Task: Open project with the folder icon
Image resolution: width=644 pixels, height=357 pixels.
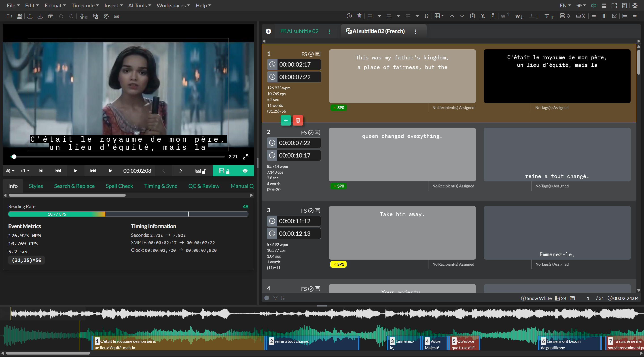Action: [9, 16]
